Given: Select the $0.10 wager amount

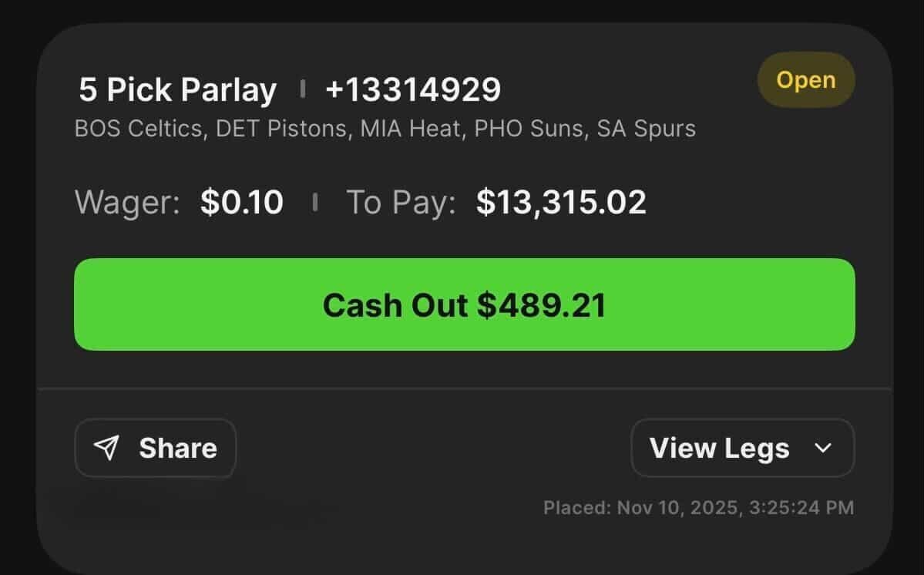Looking at the screenshot, I should tap(242, 203).
